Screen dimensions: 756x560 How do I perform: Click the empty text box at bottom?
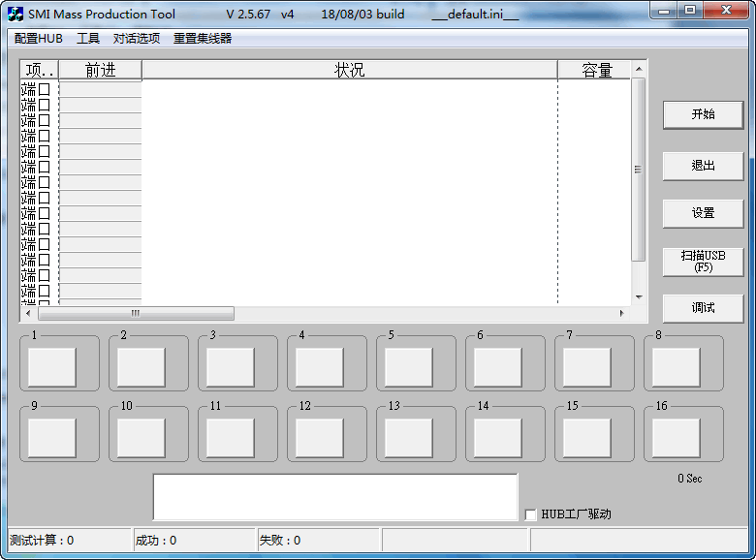[x=334, y=497]
